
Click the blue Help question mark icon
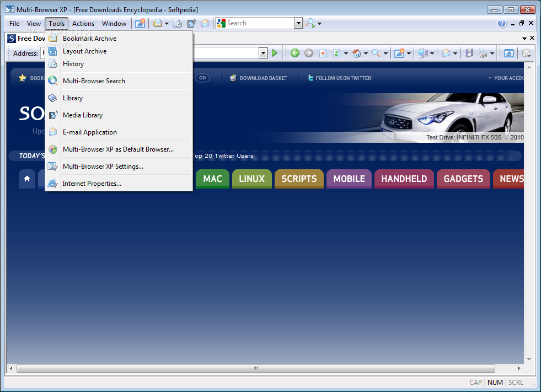coord(502,24)
